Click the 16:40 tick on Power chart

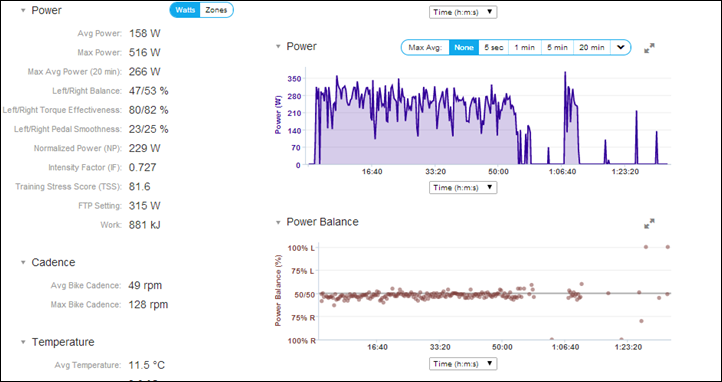coord(372,172)
